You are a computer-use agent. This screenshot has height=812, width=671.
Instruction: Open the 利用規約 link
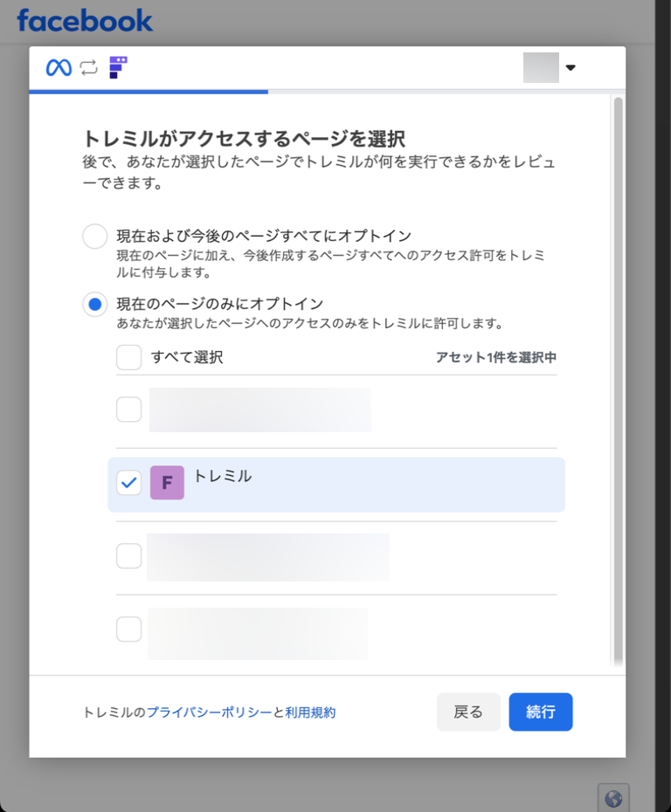(310, 712)
